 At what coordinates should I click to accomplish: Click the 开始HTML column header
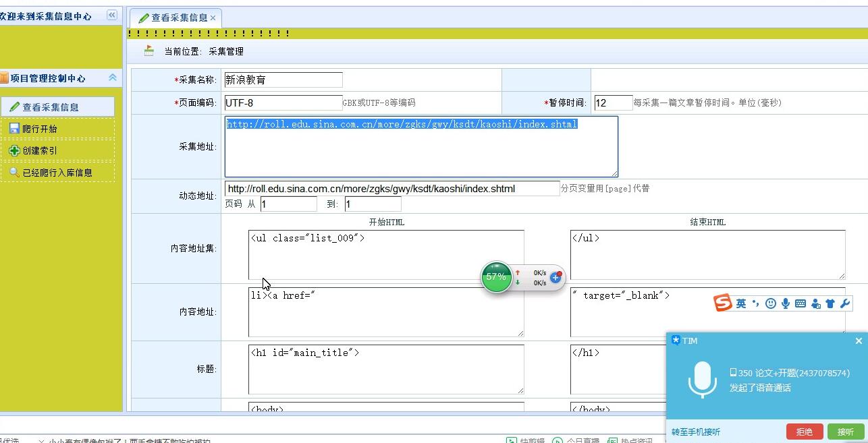pyautogui.click(x=387, y=222)
